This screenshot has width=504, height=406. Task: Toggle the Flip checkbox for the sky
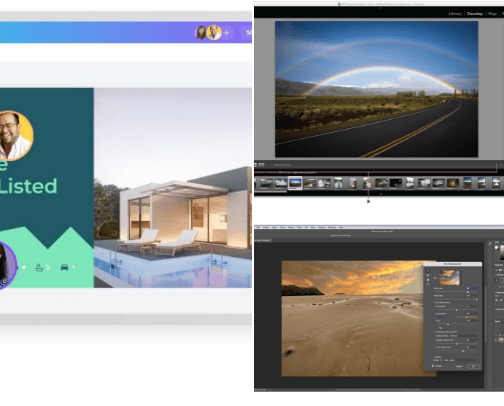pos(437,328)
